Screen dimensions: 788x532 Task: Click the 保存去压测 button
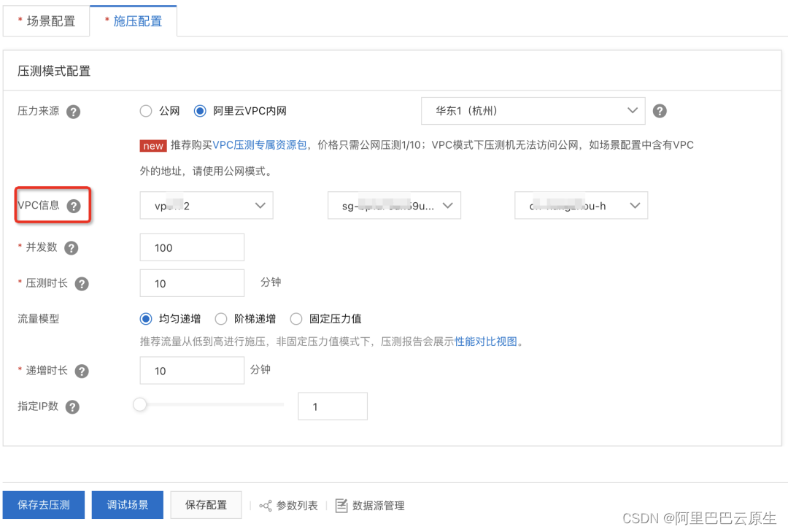(43, 504)
